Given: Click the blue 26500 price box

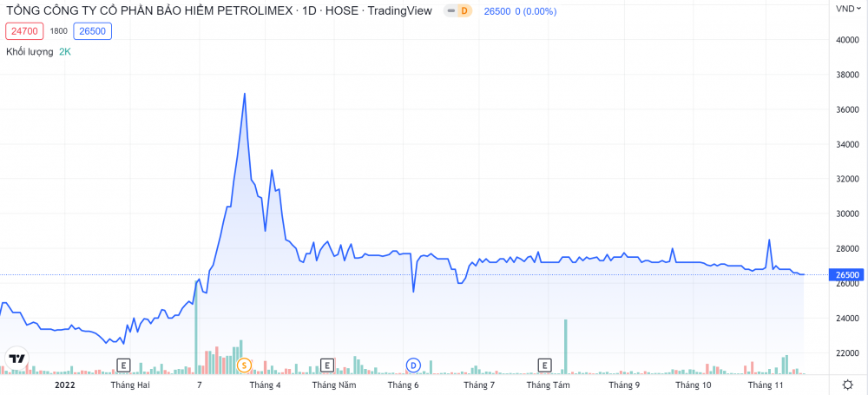Looking at the screenshot, I should (x=93, y=31).
